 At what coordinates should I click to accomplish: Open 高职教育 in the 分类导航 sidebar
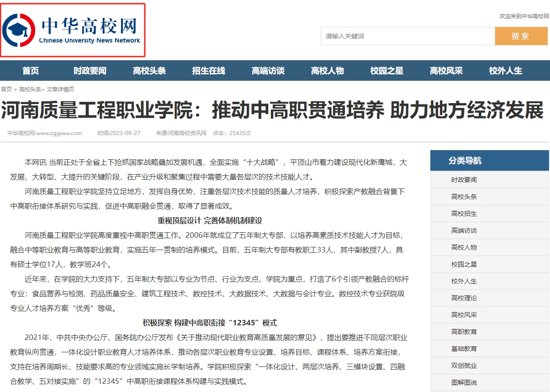(x=464, y=332)
